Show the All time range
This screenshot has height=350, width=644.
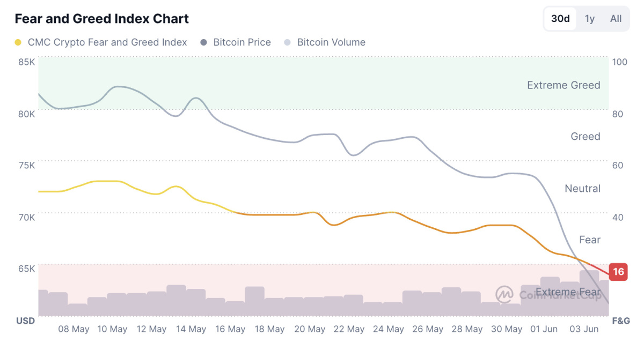616,19
